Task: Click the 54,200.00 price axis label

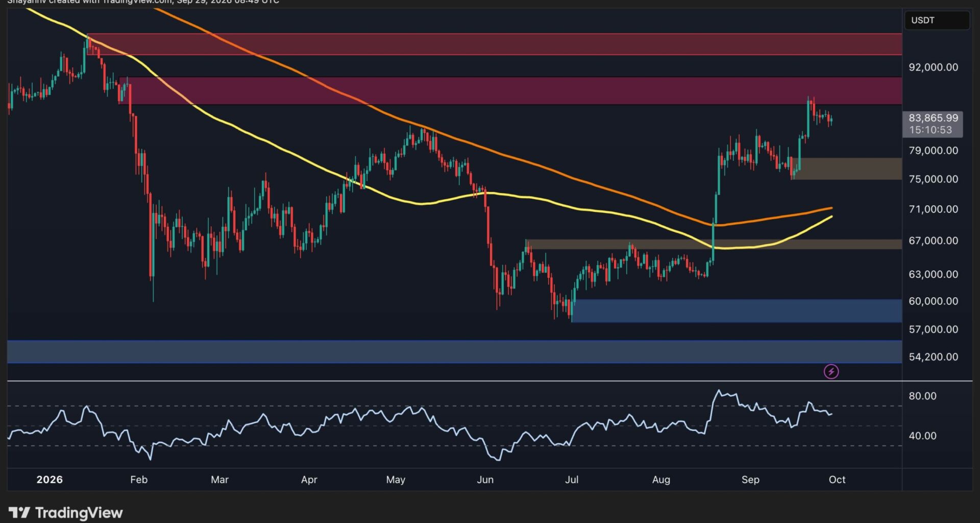Action: point(933,357)
